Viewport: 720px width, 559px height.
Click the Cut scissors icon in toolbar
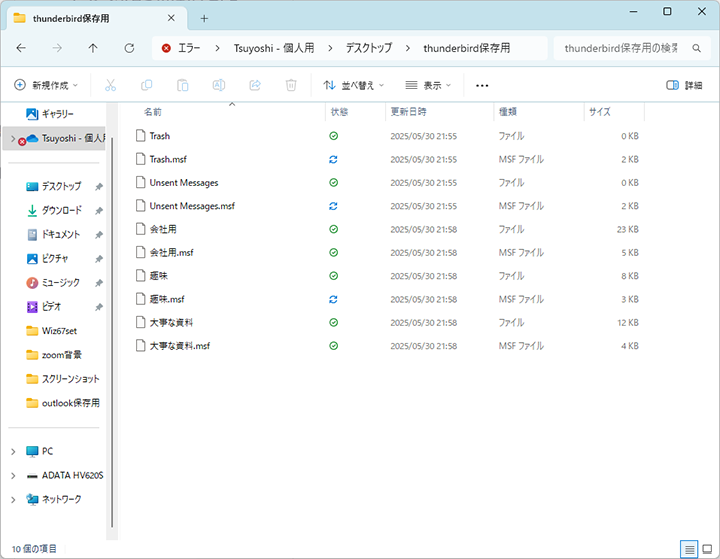(x=111, y=86)
